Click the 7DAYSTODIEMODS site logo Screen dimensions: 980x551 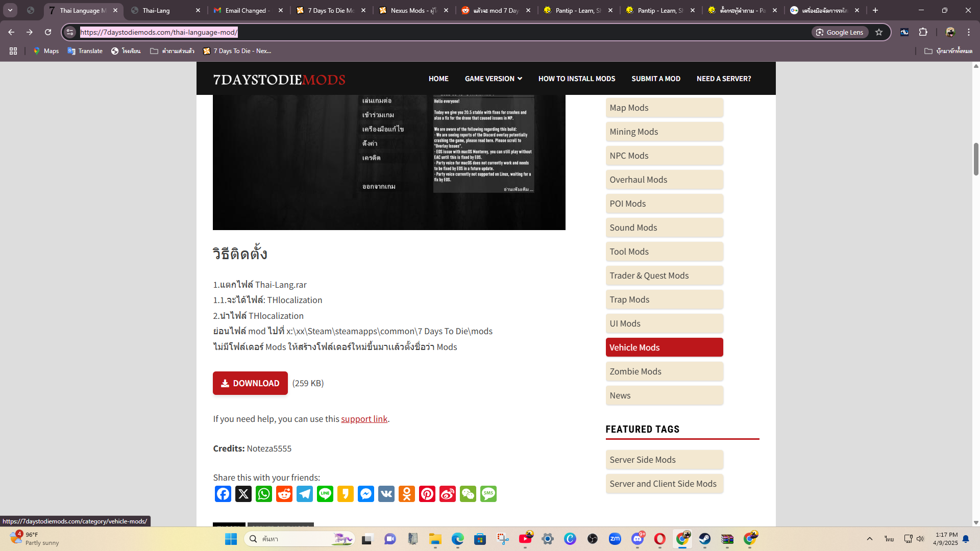click(x=279, y=80)
